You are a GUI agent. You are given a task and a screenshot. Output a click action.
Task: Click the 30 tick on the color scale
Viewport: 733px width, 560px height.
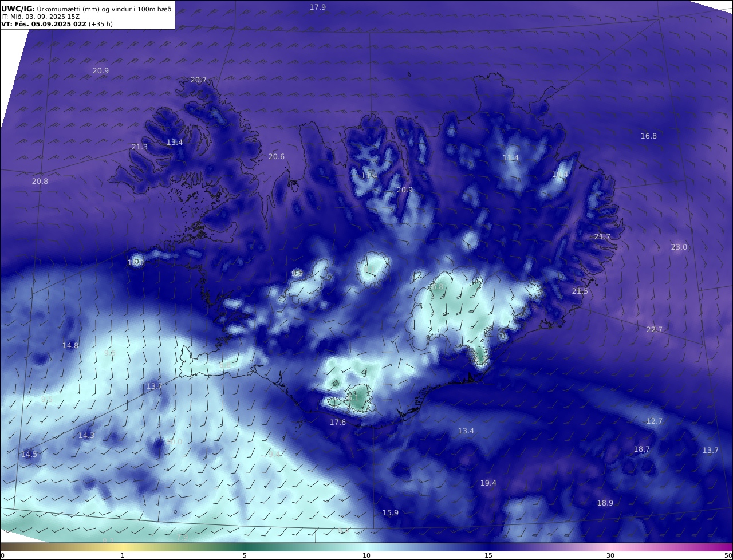pyautogui.click(x=610, y=555)
